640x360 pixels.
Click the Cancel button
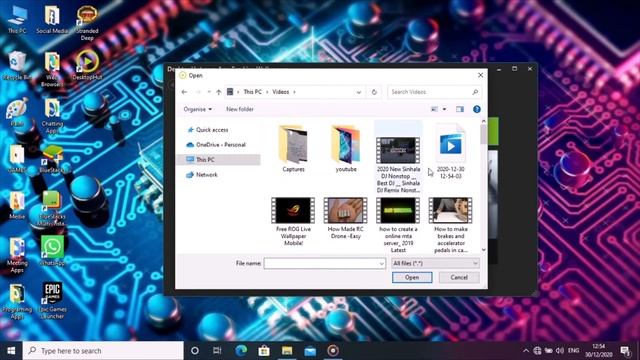459,278
